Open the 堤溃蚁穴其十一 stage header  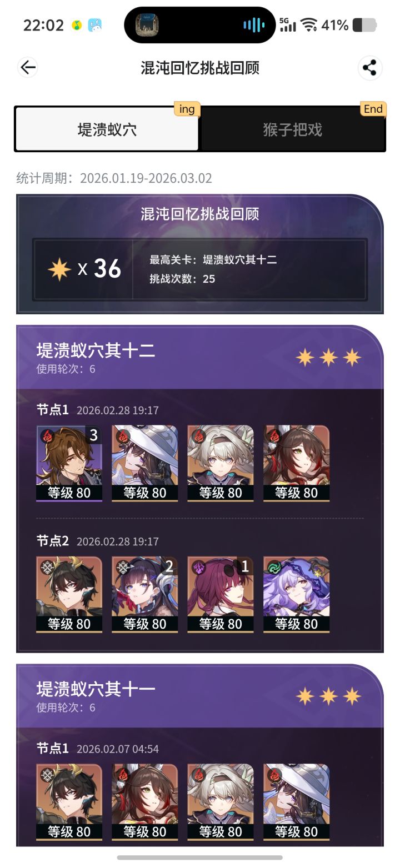(x=200, y=696)
